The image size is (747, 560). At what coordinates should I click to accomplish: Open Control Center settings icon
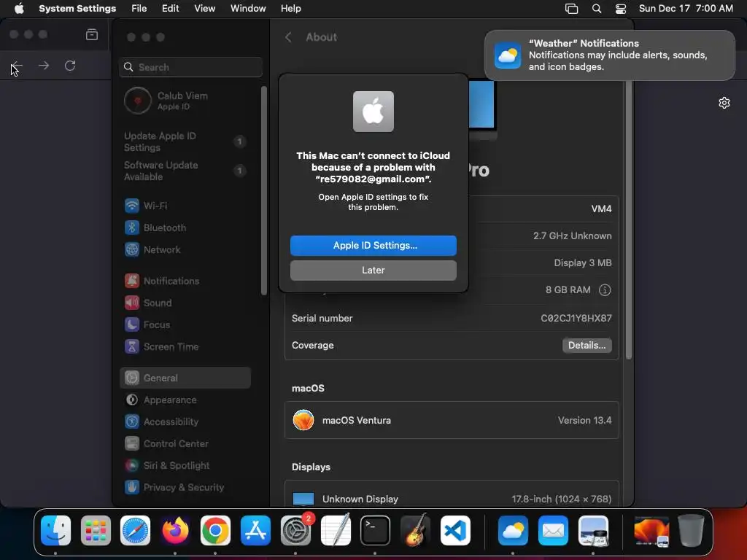(132, 444)
